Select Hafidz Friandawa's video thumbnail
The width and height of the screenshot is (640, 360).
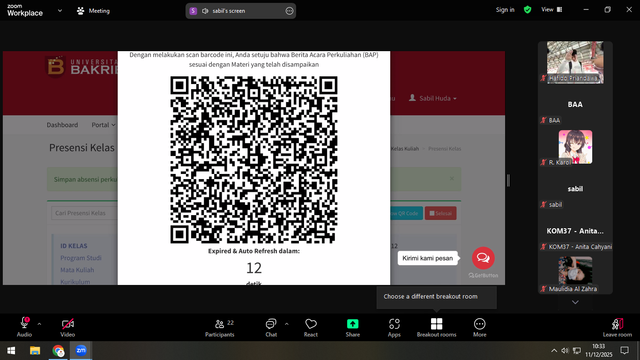point(575,62)
